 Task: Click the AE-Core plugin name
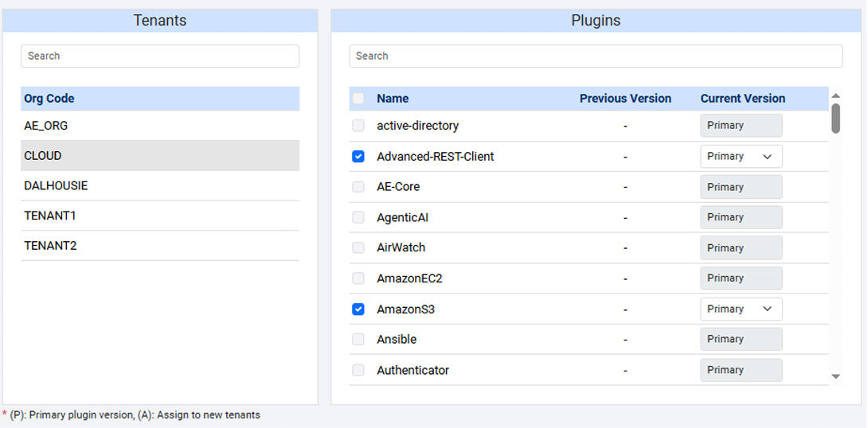398,187
